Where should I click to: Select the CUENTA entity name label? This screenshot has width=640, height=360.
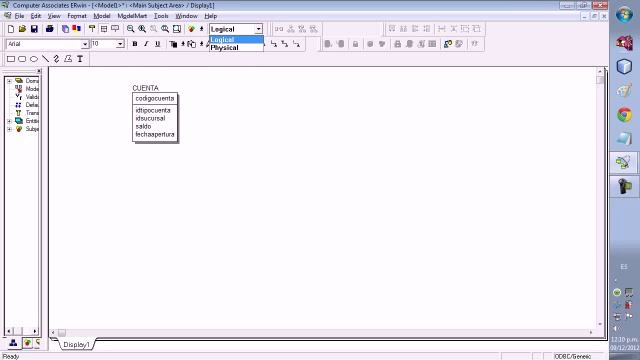(x=145, y=88)
